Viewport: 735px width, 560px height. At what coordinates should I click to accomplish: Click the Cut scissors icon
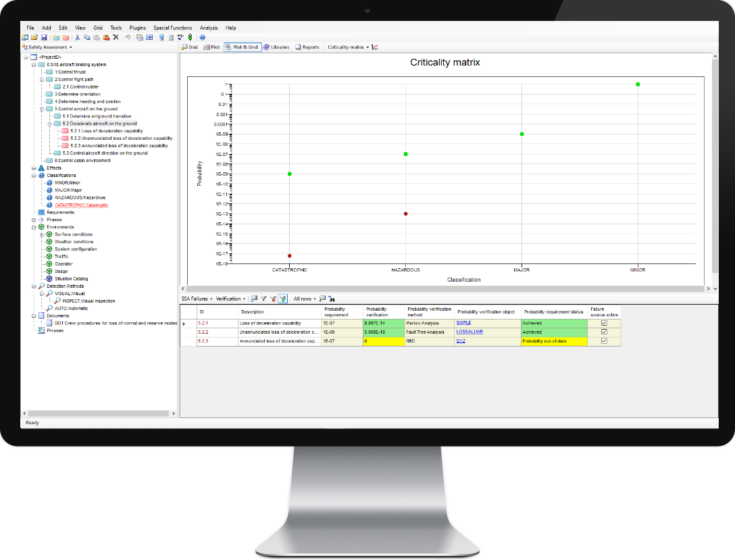[x=77, y=37]
